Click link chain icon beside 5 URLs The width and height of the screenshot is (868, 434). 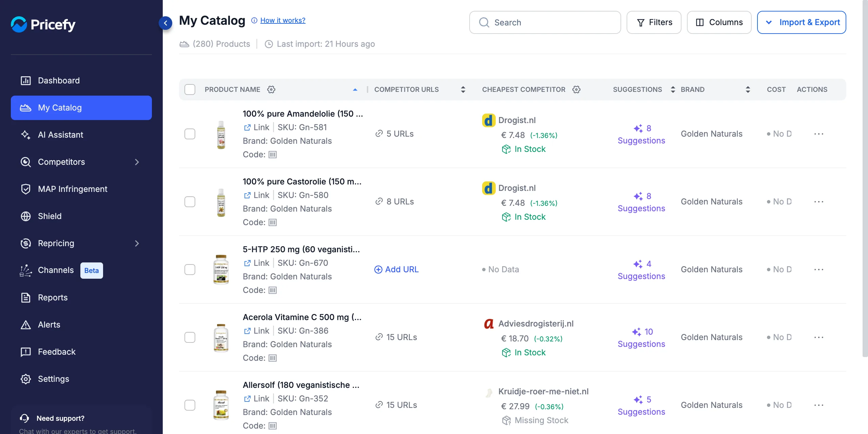[x=379, y=134]
